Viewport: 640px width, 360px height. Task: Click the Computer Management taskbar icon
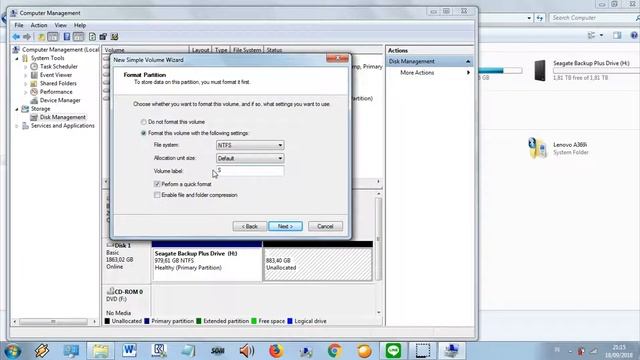tap(452, 351)
